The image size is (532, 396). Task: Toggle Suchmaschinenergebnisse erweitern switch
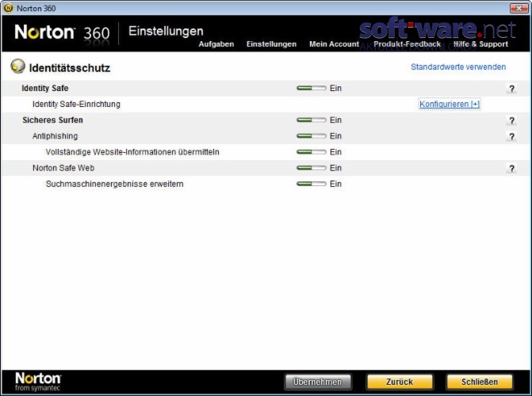tap(311, 184)
